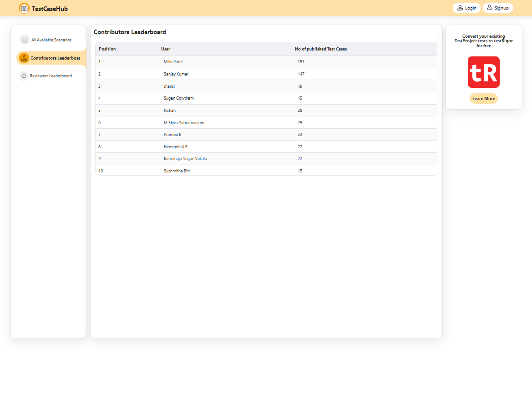
Task: Click the User column header
Action: click(x=166, y=49)
